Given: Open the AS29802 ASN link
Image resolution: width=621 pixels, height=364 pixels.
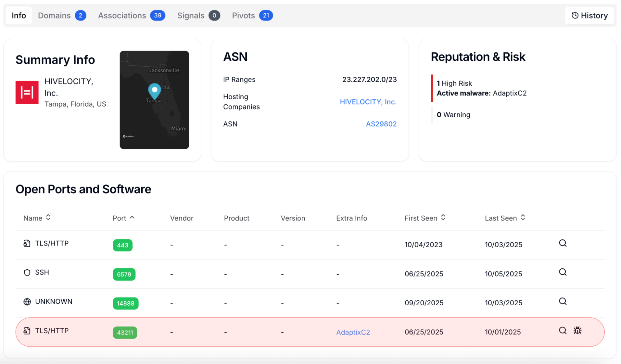Looking at the screenshot, I should pos(381,124).
